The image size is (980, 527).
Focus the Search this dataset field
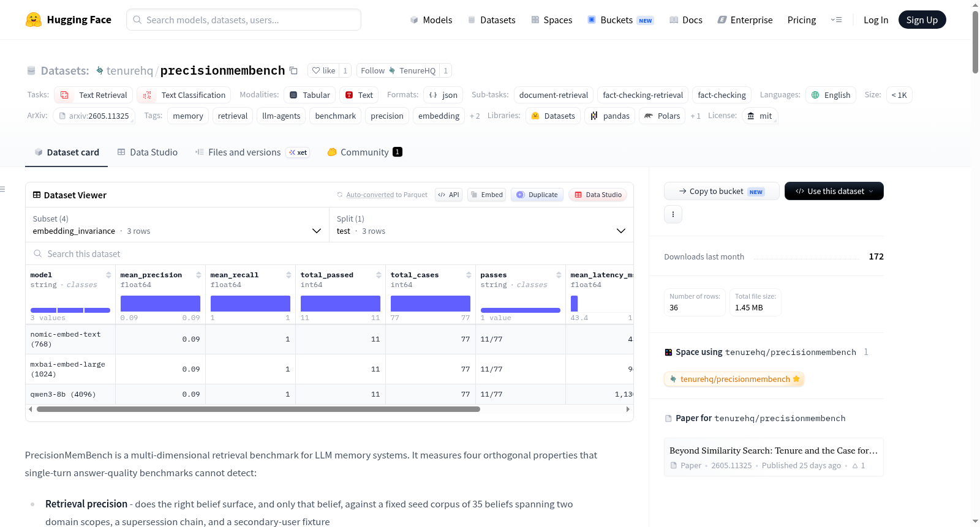(330, 253)
